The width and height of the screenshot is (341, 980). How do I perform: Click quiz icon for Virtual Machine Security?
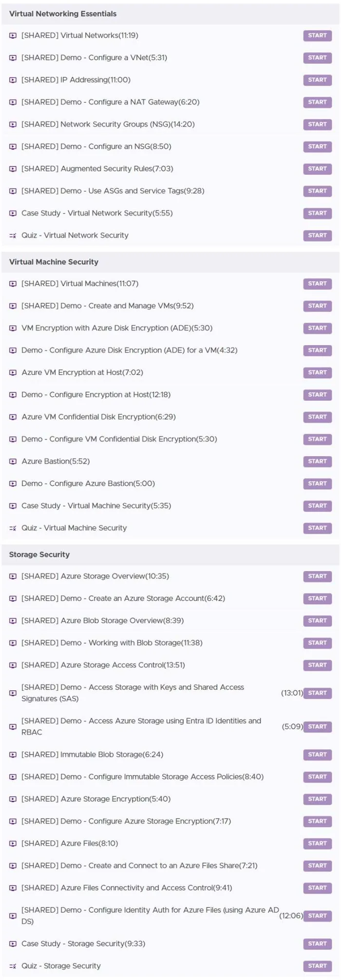pyautogui.click(x=13, y=528)
